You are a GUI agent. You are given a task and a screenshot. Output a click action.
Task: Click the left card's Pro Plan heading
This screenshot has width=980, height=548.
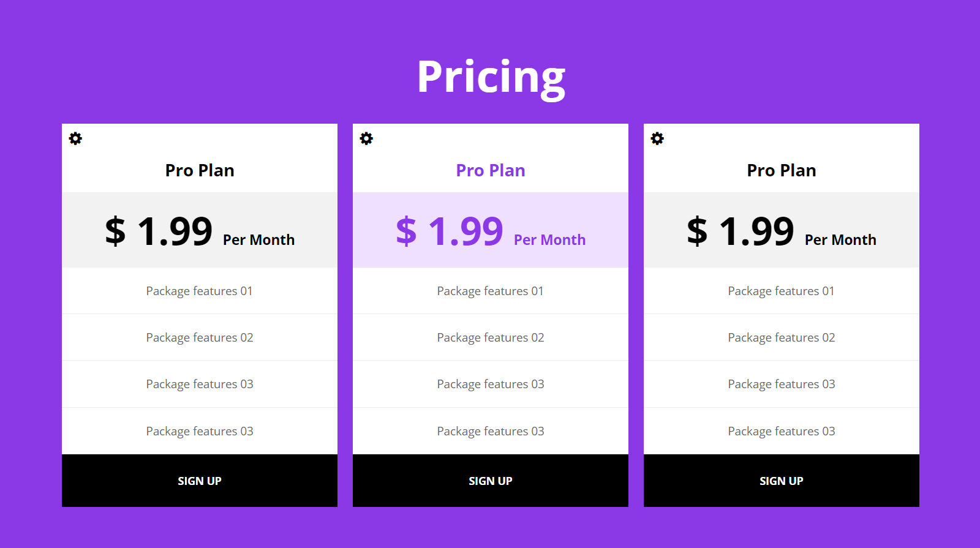(x=200, y=170)
